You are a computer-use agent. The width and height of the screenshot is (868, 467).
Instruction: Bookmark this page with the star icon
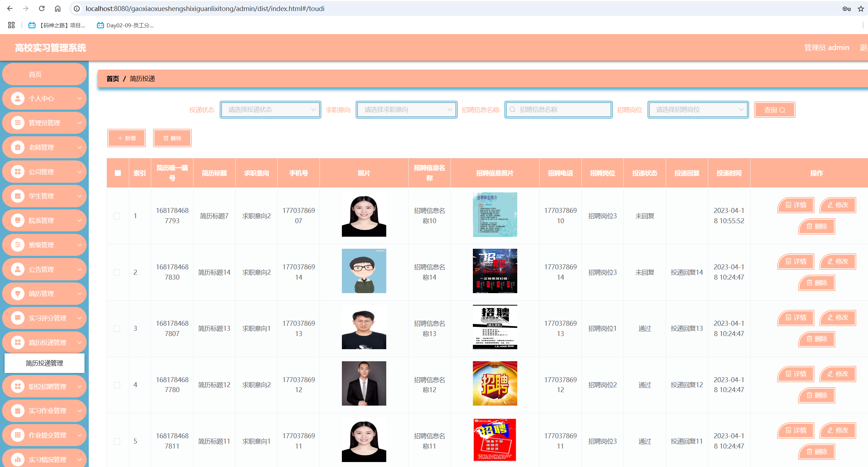point(861,9)
